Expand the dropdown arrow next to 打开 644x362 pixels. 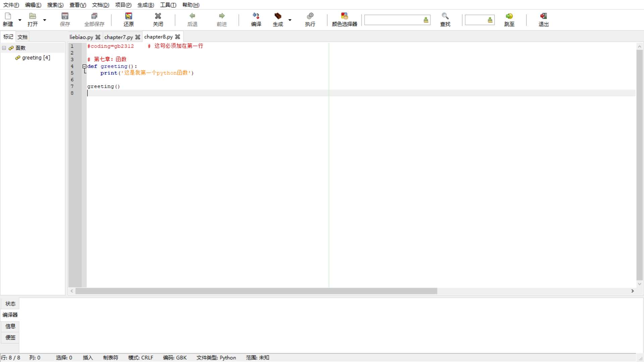point(44,20)
